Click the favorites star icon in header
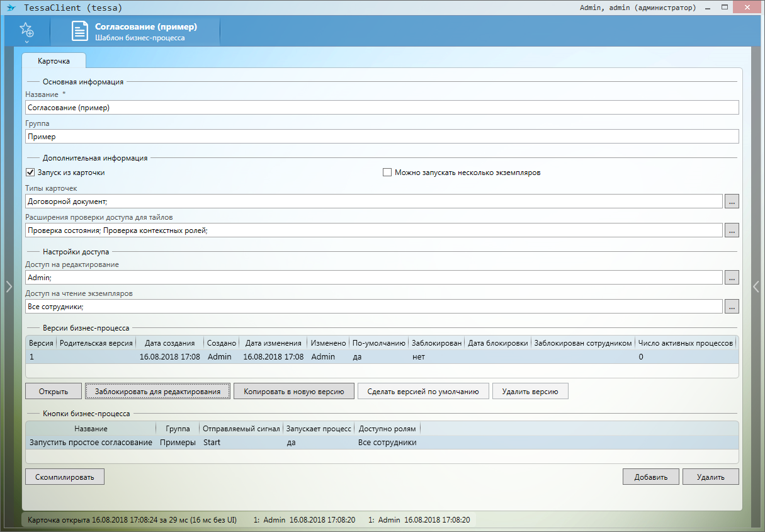765x532 pixels. click(x=26, y=30)
